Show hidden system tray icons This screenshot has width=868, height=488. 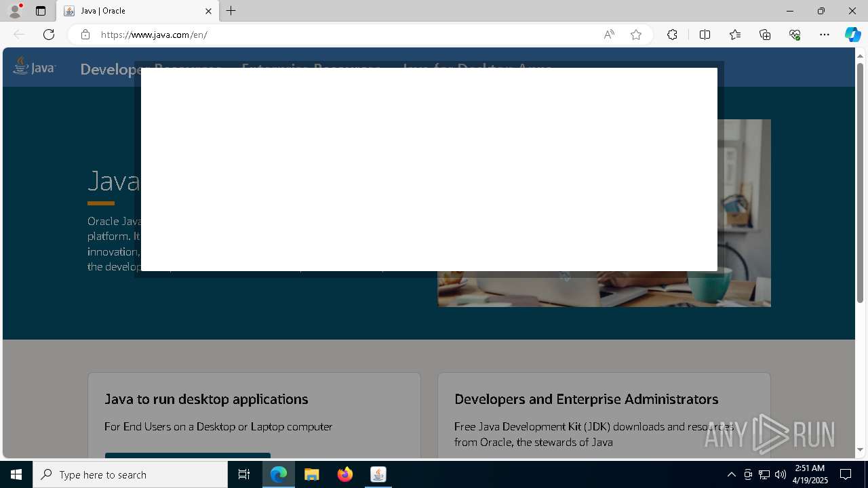pos(731,474)
